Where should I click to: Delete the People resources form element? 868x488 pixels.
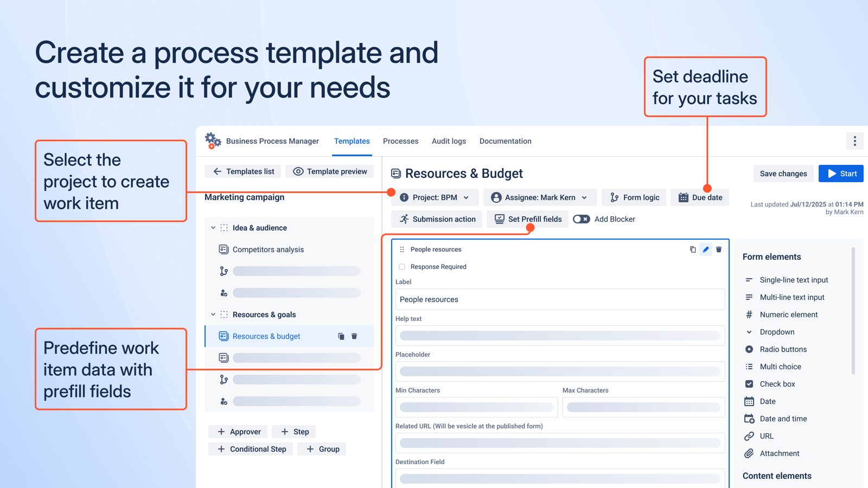[x=719, y=249]
